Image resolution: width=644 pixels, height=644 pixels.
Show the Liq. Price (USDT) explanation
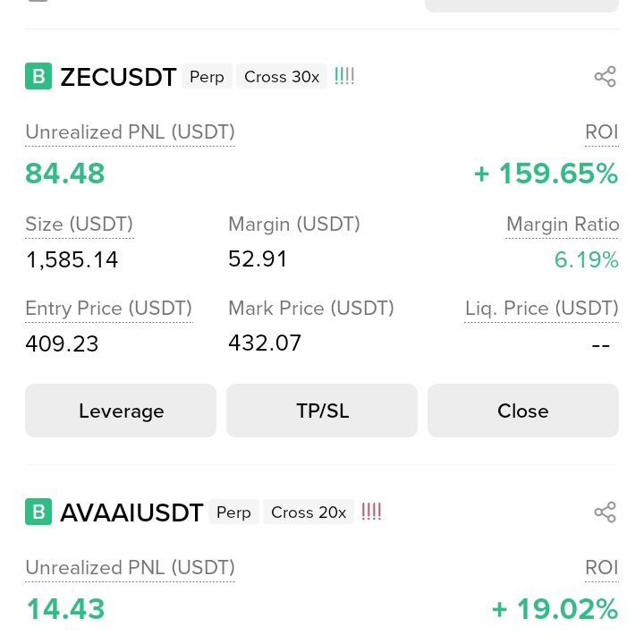tap(542, 309)
